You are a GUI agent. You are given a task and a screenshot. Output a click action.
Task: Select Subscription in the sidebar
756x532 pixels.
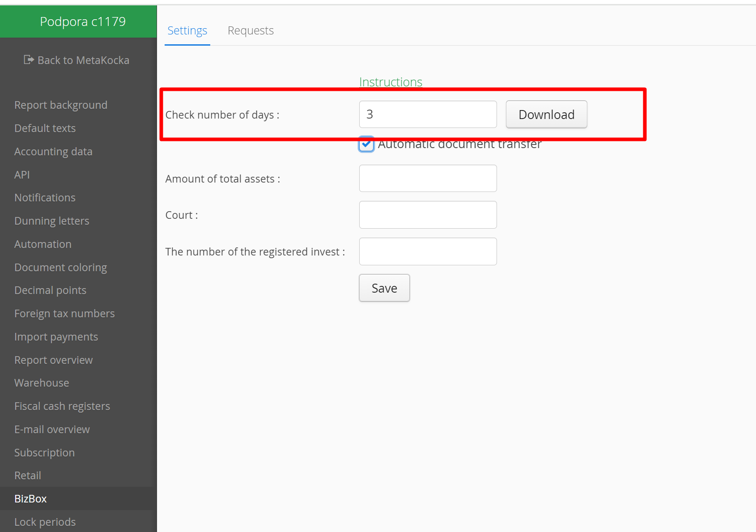44,453
